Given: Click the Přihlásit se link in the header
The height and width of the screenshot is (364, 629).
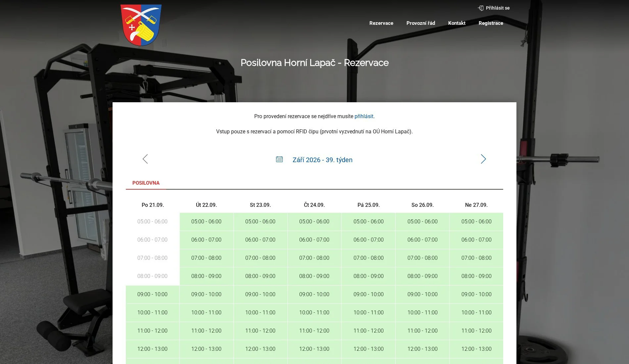Looking at the screenshot, I should [x=498, y=8].
